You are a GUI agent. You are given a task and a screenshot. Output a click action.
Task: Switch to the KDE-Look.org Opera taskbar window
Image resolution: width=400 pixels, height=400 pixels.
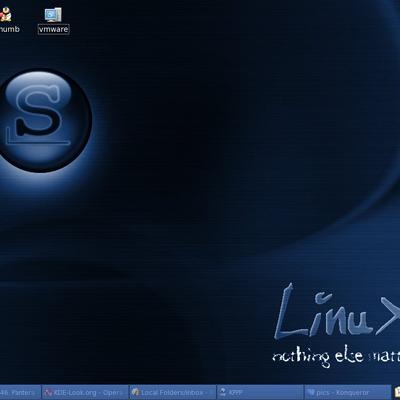(x=85, y=393)
